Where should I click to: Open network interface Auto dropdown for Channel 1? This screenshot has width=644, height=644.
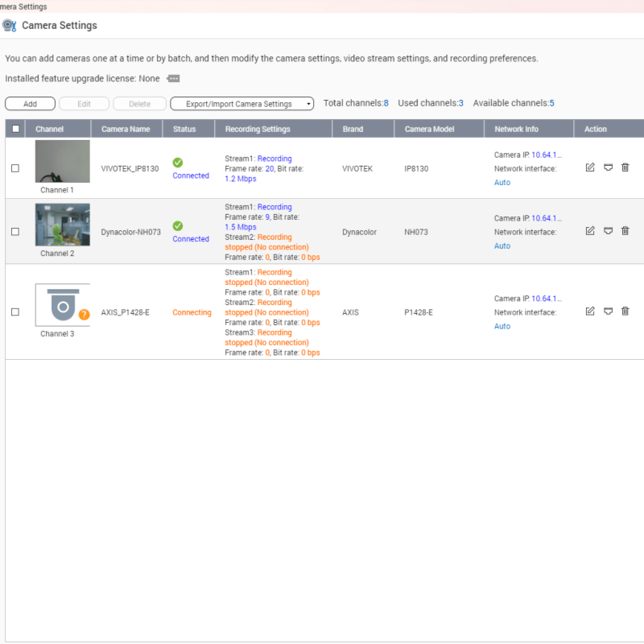(x=502, y=182)
